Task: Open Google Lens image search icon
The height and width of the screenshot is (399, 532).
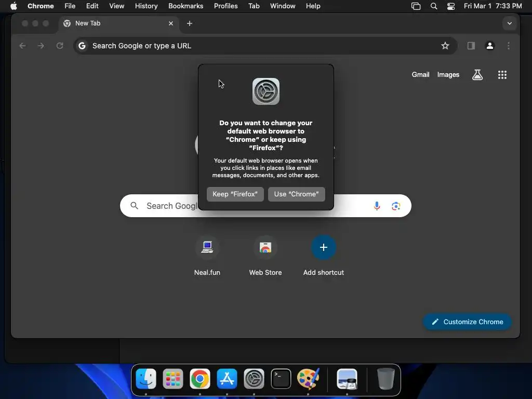Action: 396,206
